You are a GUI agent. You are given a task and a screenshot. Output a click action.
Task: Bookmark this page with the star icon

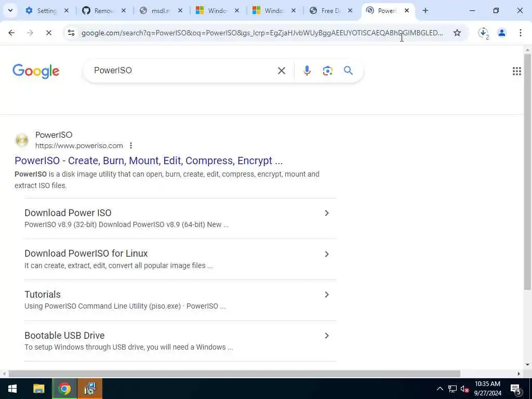[457, 33]
